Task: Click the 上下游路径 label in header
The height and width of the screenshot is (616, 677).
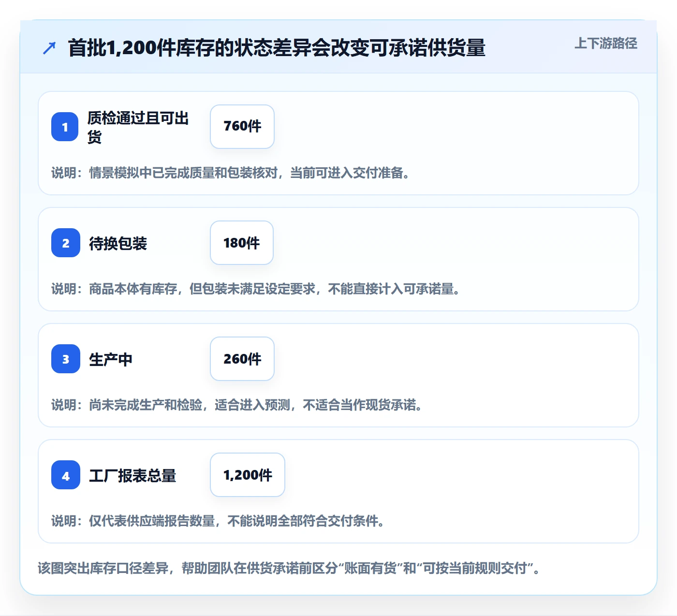Action: pyautogui.click(x=606, y=44)
